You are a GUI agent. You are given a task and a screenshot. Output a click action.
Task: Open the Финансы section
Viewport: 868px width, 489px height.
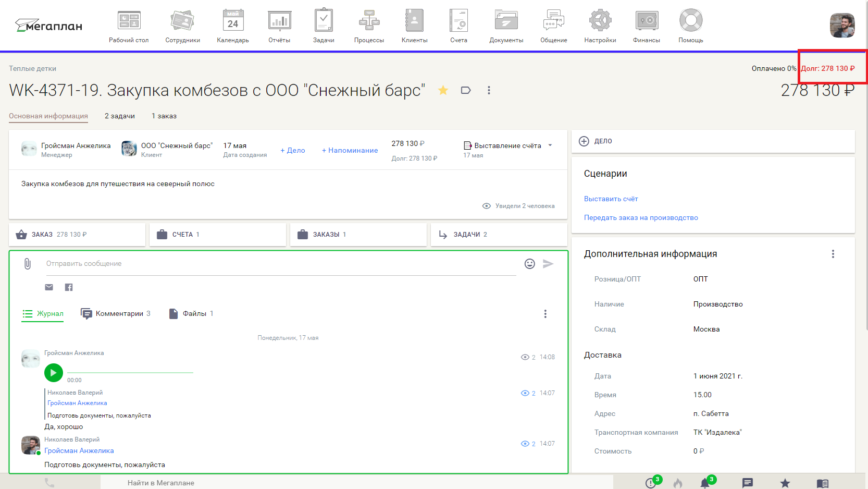coord(647,26)
